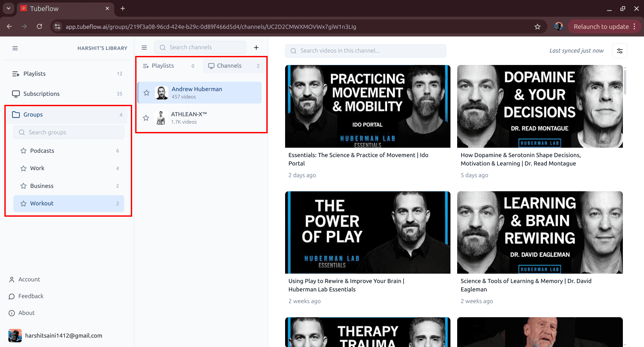Screen dimensions: 644x347
Task: Select the Business group
Action: 69,186
